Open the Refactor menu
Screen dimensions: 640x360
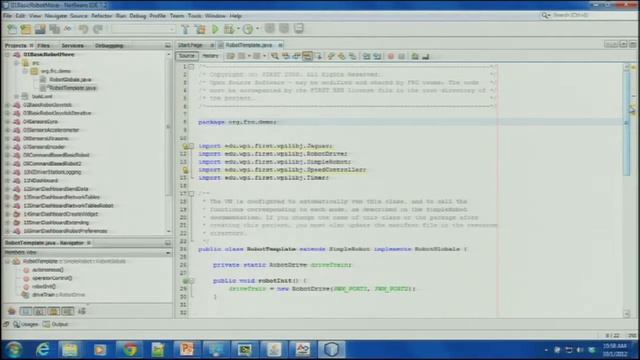point(102,16)
